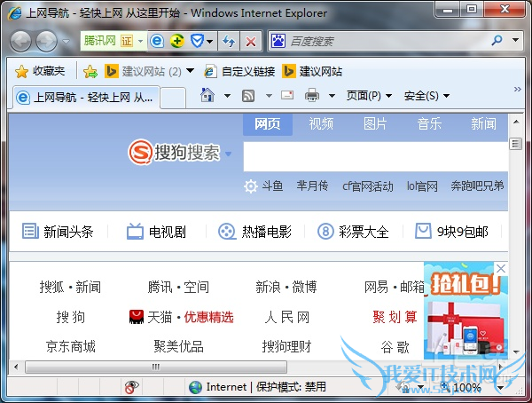
Task: Open 新浪·微博 link
Action: pyautogui.click(x=286, y=287)
